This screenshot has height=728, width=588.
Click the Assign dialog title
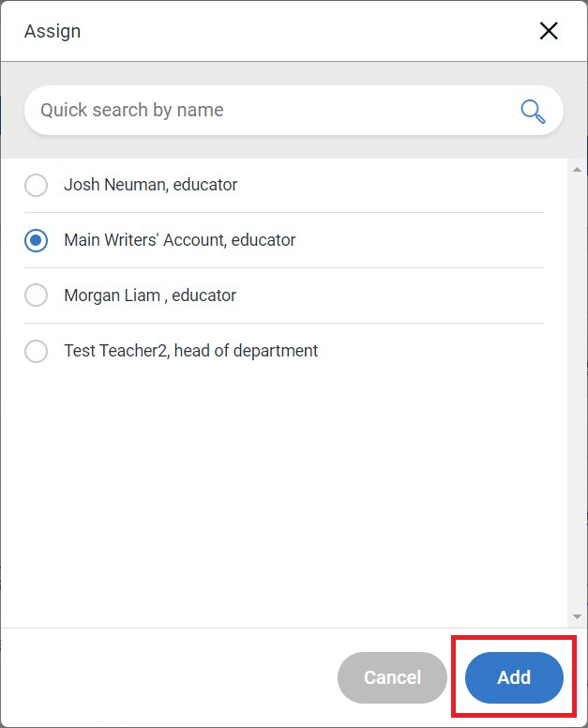pyautogui.click(x=53, y=31)
